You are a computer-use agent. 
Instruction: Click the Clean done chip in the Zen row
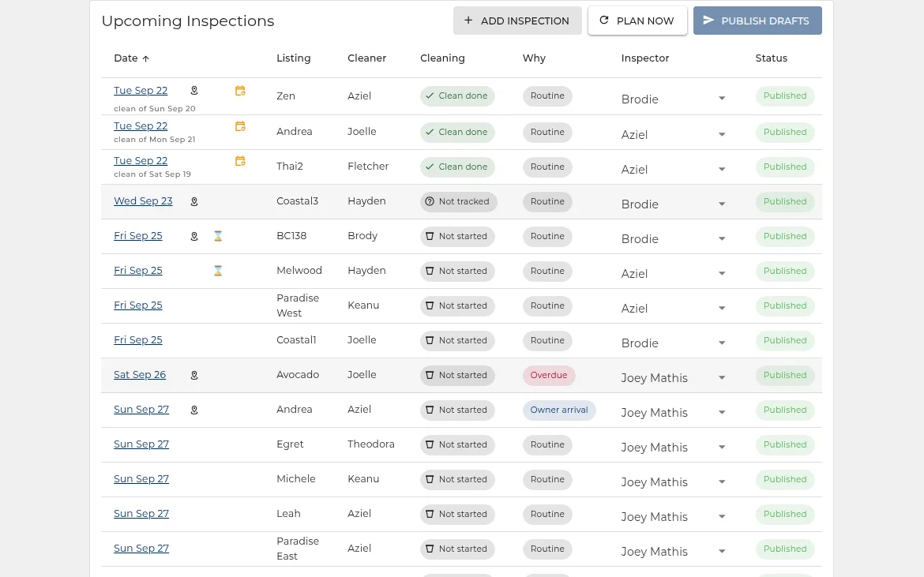pos(457,96)
